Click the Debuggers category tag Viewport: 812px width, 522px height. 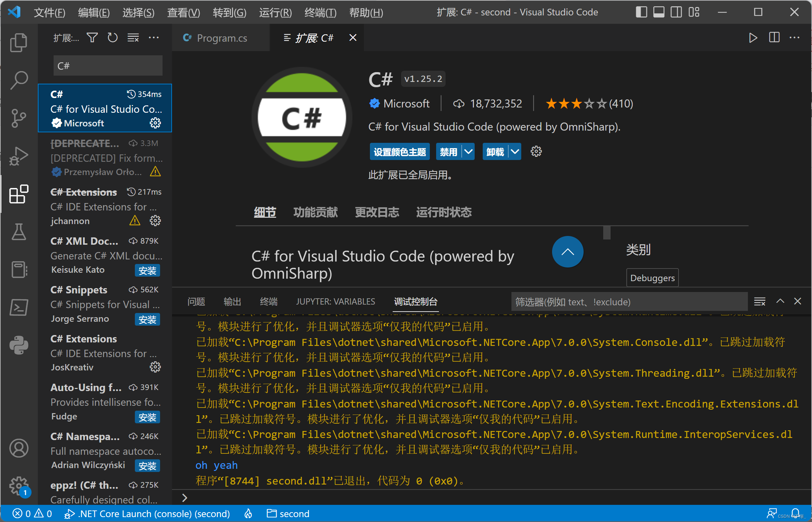[x=652, y=278]
